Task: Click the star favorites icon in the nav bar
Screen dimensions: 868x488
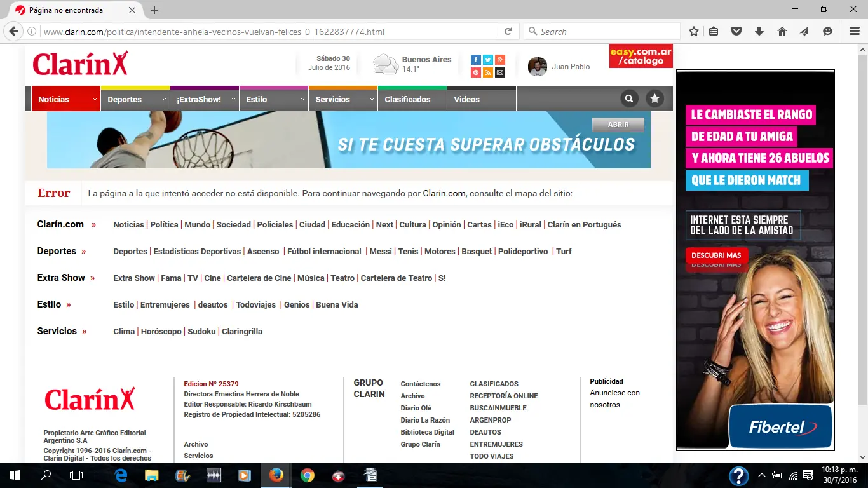Action: (654, 98)
